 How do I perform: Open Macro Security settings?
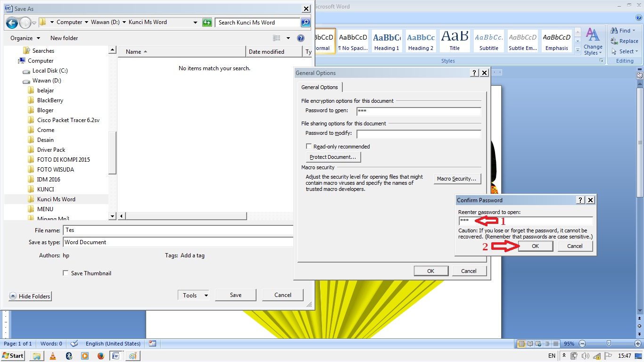tap(457, 178)
